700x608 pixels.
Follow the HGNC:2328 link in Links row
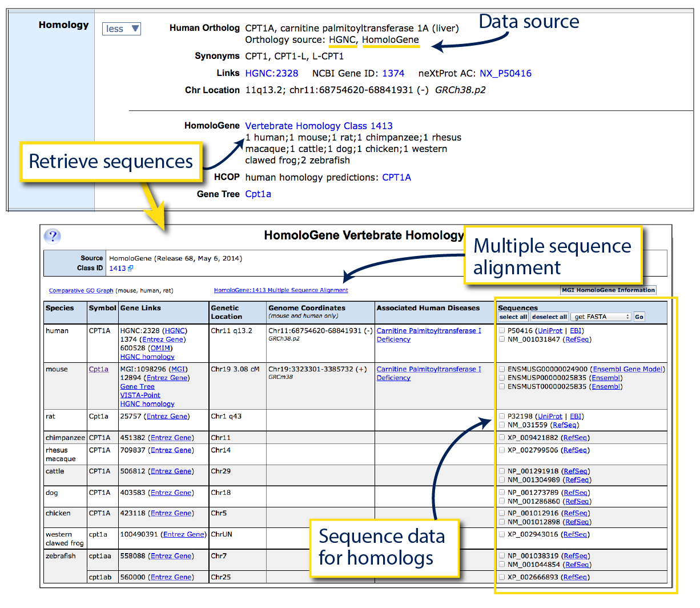coord(272,73)
